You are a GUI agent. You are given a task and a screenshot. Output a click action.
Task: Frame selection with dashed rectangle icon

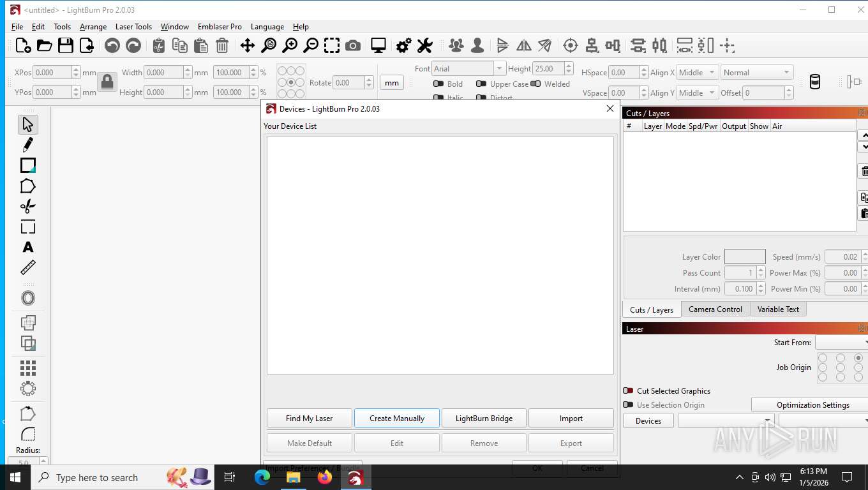(x=332, y=45)
